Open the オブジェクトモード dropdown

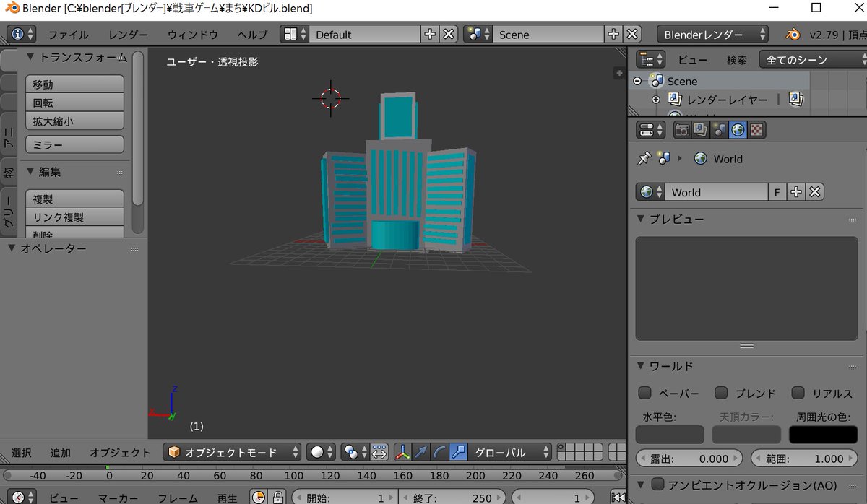pyautogui.click(x=234, y=452)
